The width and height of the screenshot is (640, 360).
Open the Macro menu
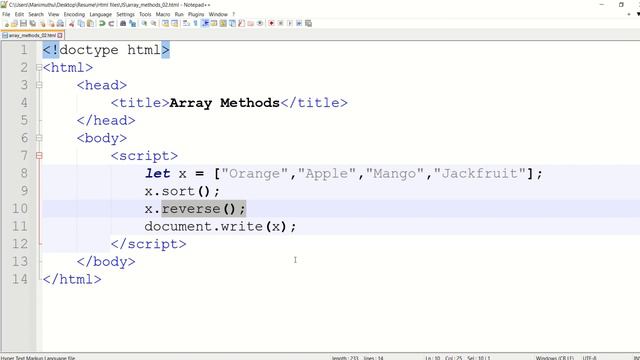(x=163, y=14)
